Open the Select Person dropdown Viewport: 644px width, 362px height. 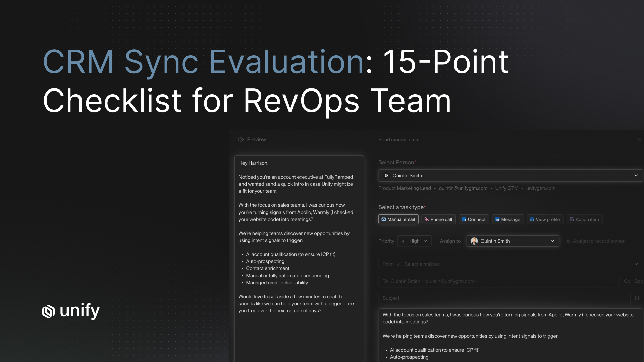[510, 176]
